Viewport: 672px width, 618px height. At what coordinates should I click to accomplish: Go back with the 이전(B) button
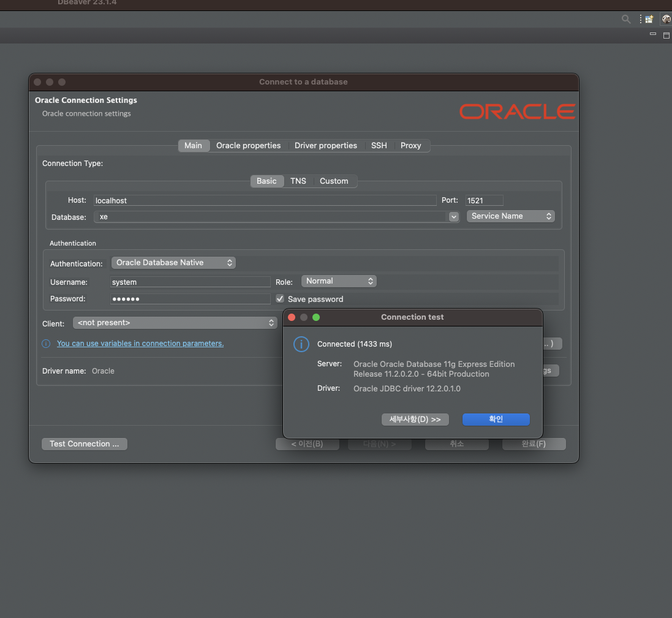click(308, 444)
